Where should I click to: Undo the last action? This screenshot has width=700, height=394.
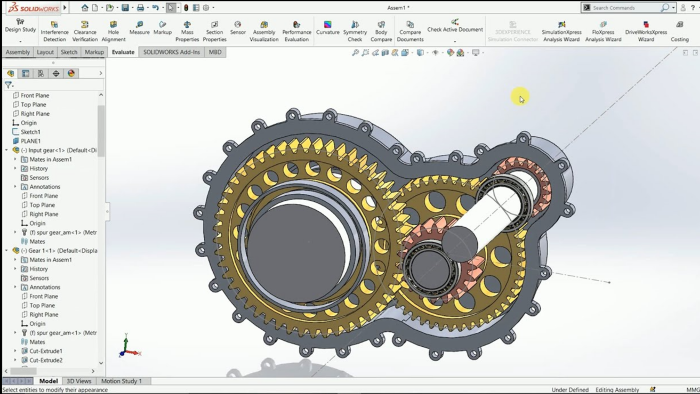[155, 8]
